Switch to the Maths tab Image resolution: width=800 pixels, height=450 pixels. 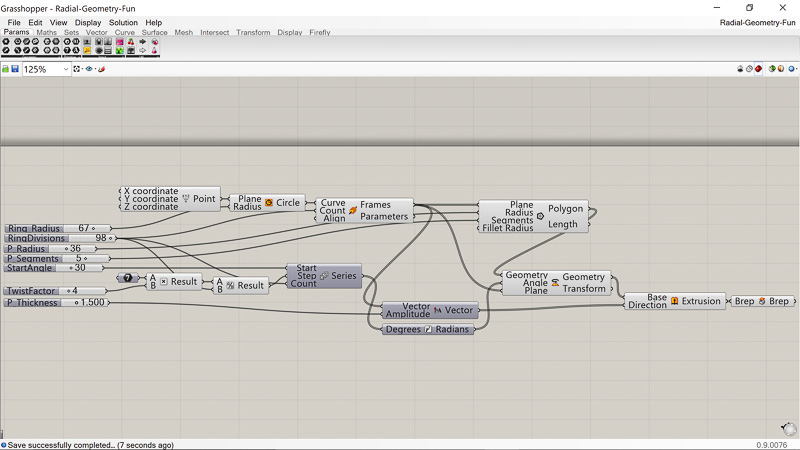[x=46, y=32]
